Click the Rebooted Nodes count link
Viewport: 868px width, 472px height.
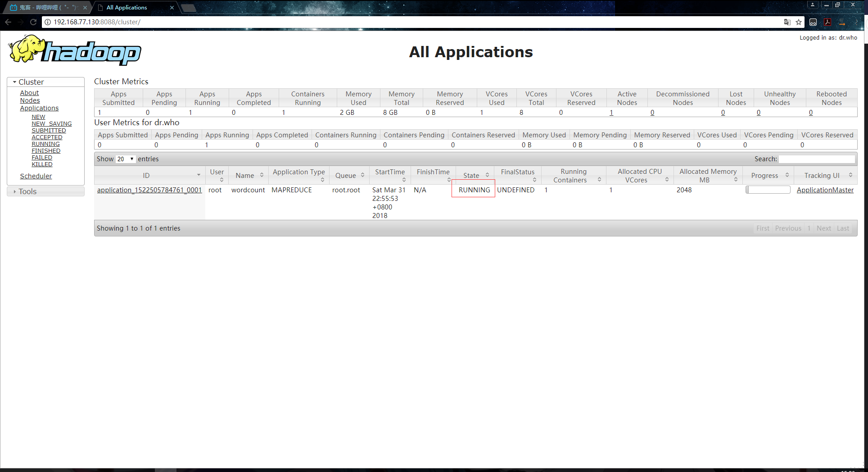(811, 113)
